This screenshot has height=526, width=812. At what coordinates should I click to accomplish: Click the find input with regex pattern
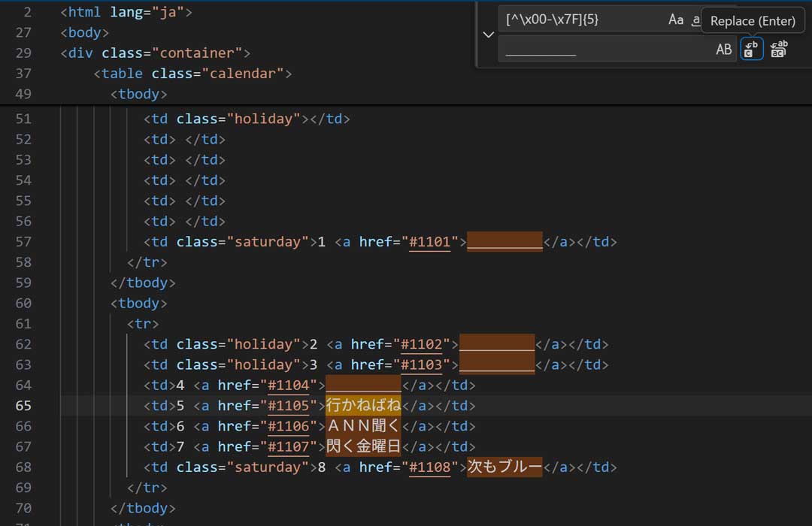579,20
